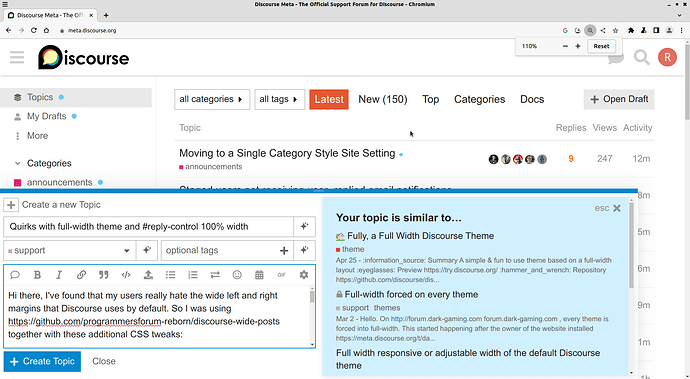Insert GIF from composer toolbar

(x=282, y=275)
